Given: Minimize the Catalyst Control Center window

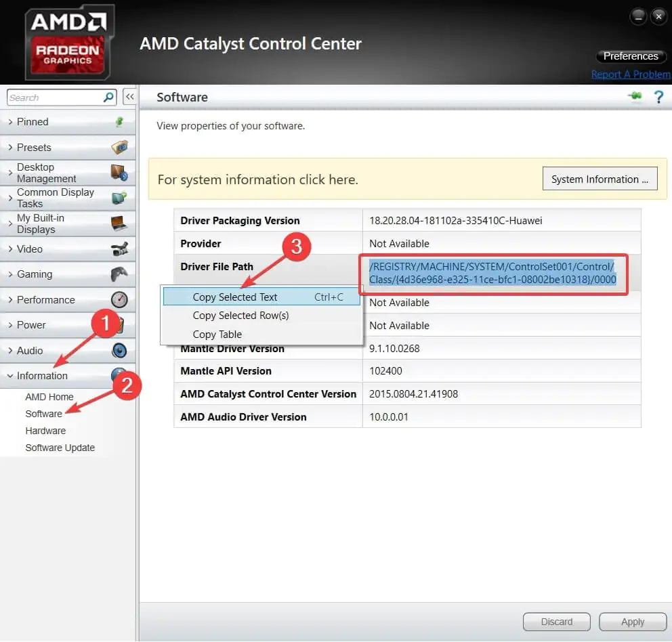Looking at the screenshot, I should (x=638, y=17).
